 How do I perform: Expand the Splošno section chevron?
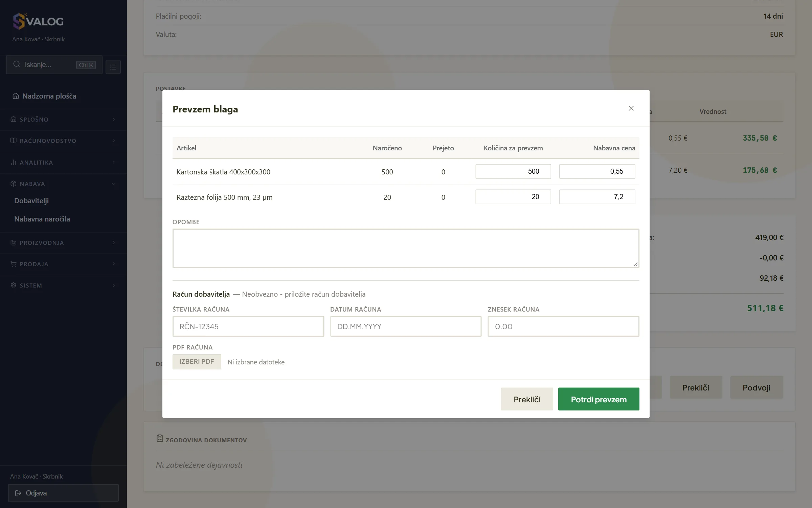[x=114, y=119]
